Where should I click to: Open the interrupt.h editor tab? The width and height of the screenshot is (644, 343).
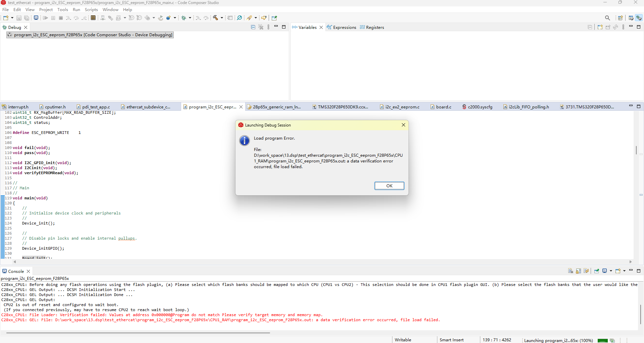pos(15,107)
